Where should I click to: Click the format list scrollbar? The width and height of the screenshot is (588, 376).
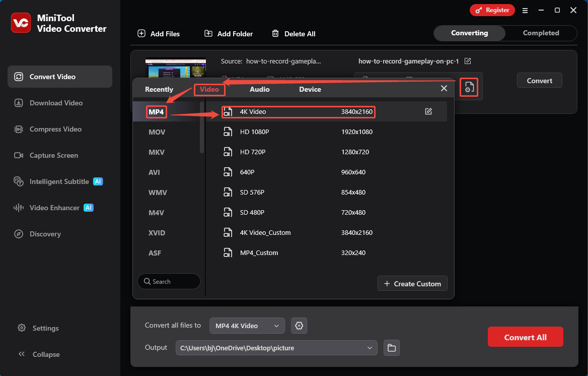click(x=202, y=128)
